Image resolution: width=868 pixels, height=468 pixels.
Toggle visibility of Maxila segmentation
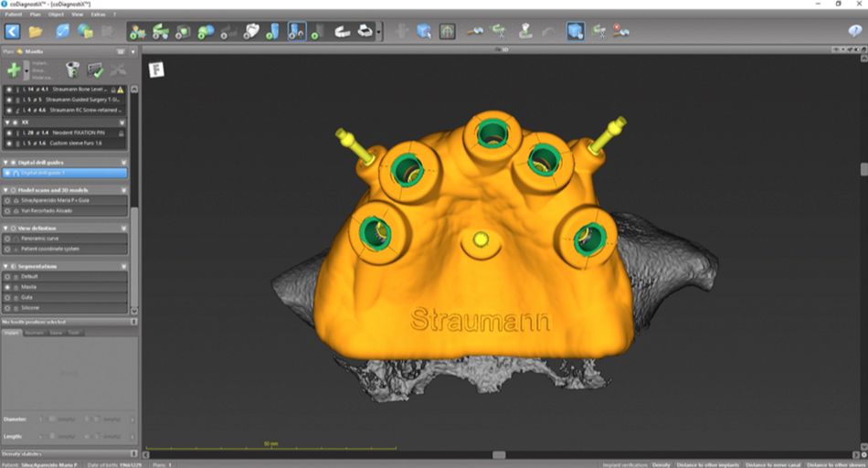tap(7, 287)
